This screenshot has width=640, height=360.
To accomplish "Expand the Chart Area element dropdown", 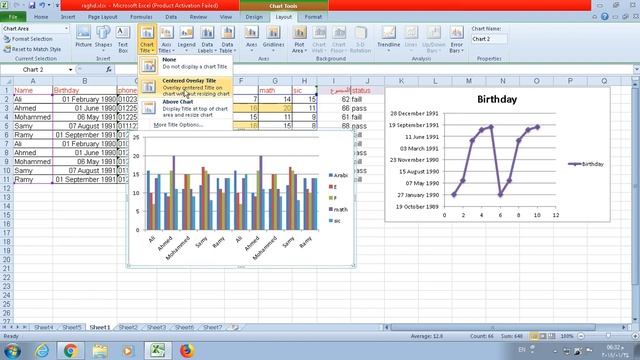I will [66, 29].
